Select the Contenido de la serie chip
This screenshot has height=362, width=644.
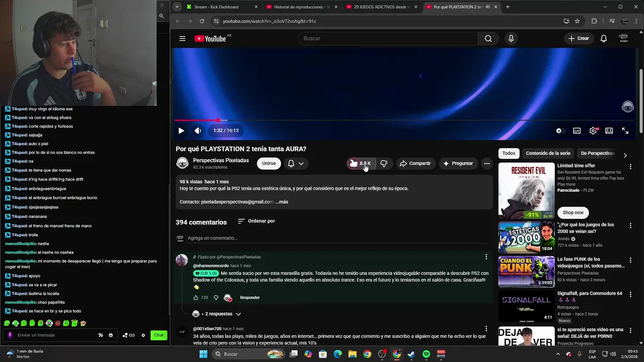pyautogui.click(x=548, y=153)
